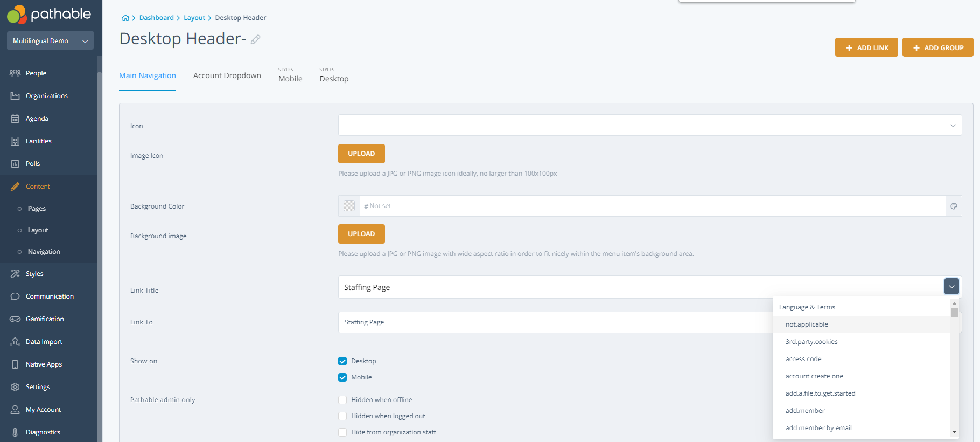980x442 pixels.
Task: Click Upload for Image Icon
Action: tap(361, 154)
